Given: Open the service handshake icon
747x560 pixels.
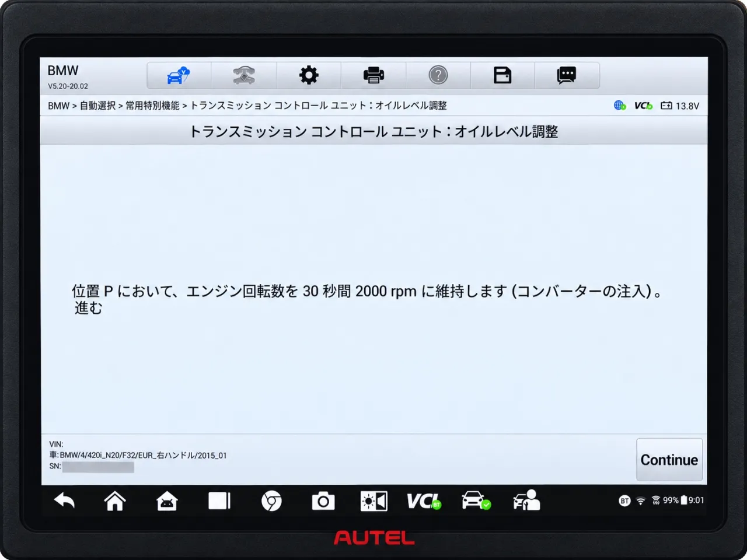Looking at the screenshot, I should coord(244,75).
